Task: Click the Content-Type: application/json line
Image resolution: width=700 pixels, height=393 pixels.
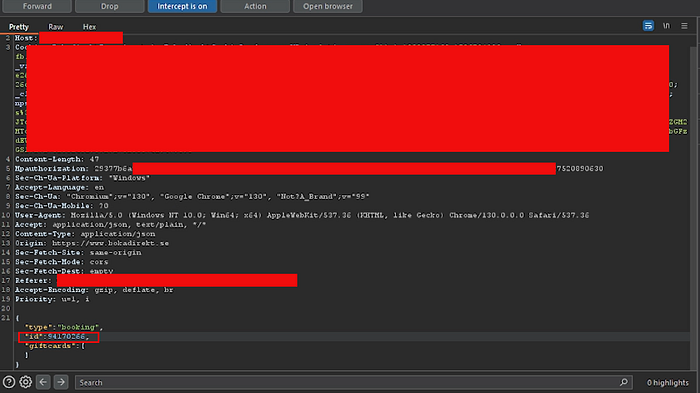Action: click(85, 234)
